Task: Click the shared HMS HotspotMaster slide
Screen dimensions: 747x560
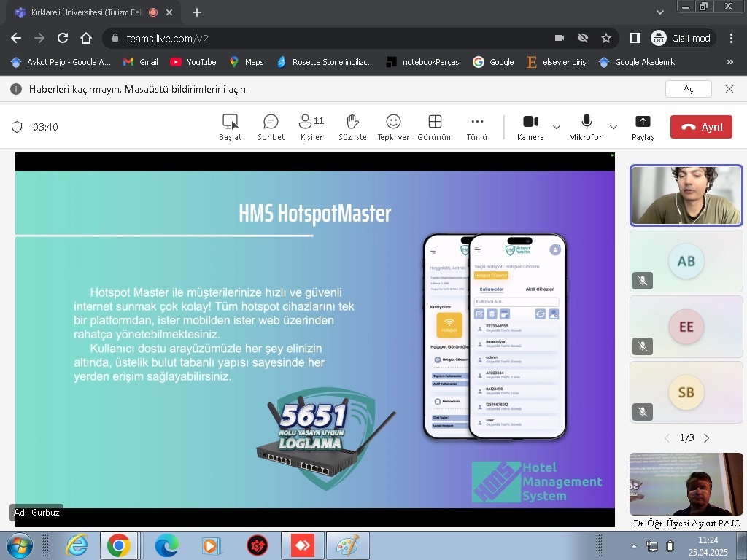Action: click(x=315, y=340)
